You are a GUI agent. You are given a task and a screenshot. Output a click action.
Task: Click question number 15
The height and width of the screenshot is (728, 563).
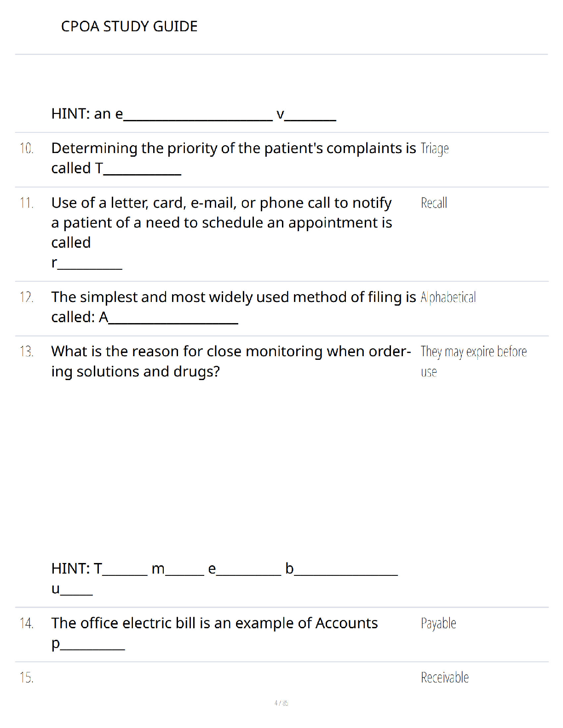coord(27,677)
